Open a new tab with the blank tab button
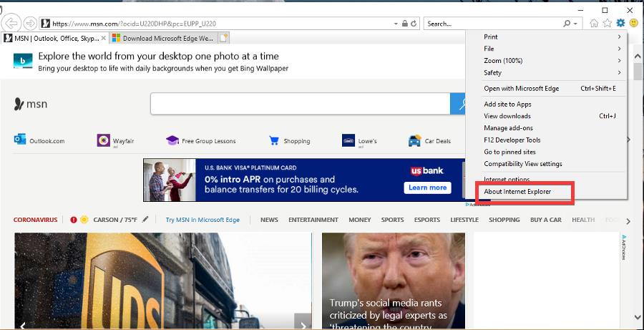The height and width of the screenshot is (330, 644). pyautogui.click(x=223, y=38)
